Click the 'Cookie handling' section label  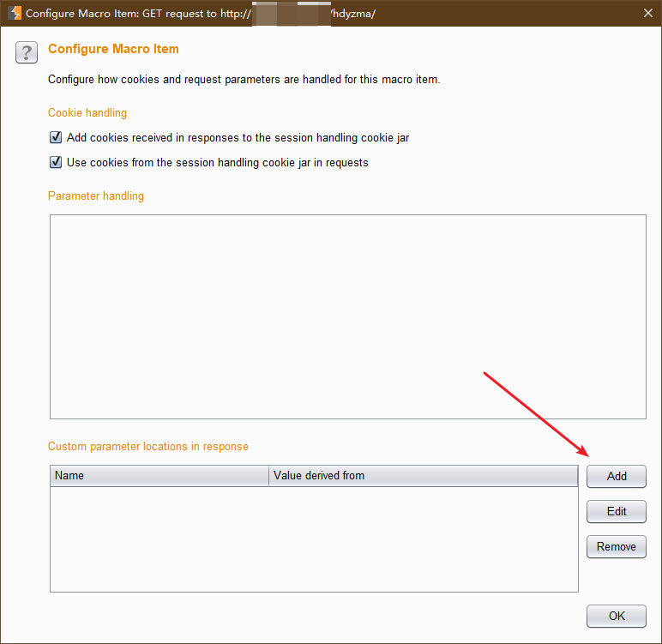[87, 112]
